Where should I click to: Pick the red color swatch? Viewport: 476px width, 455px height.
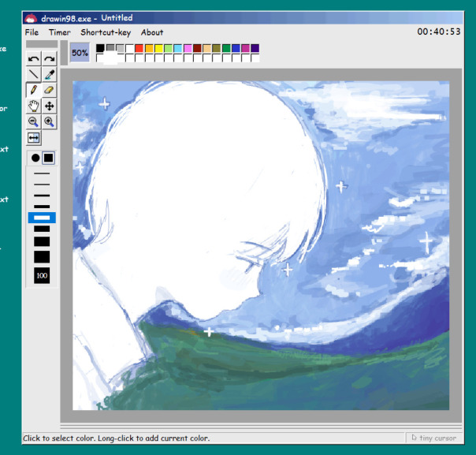click(x=139, y=48)
